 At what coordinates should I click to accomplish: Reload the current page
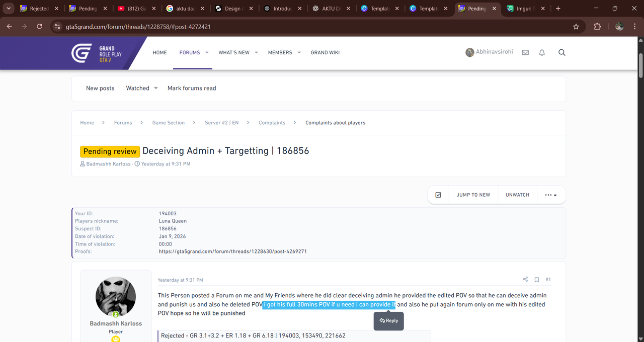point(39,27)
